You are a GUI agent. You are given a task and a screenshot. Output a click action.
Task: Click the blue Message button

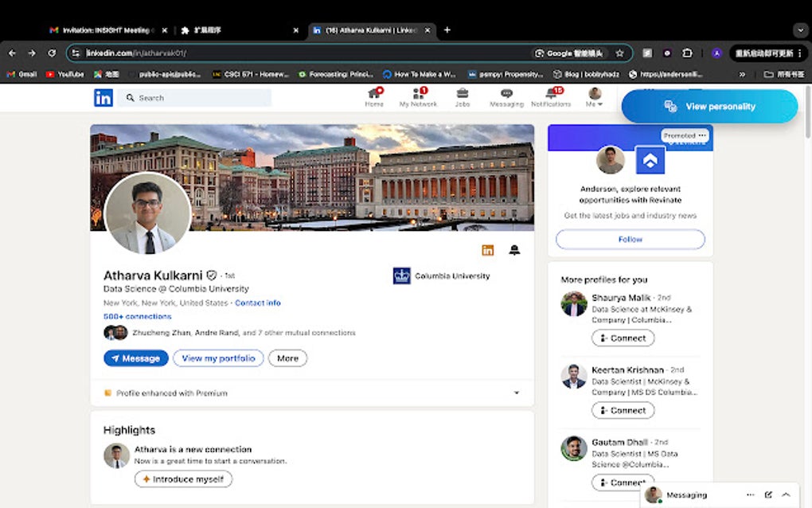click(x=136, y=358)
